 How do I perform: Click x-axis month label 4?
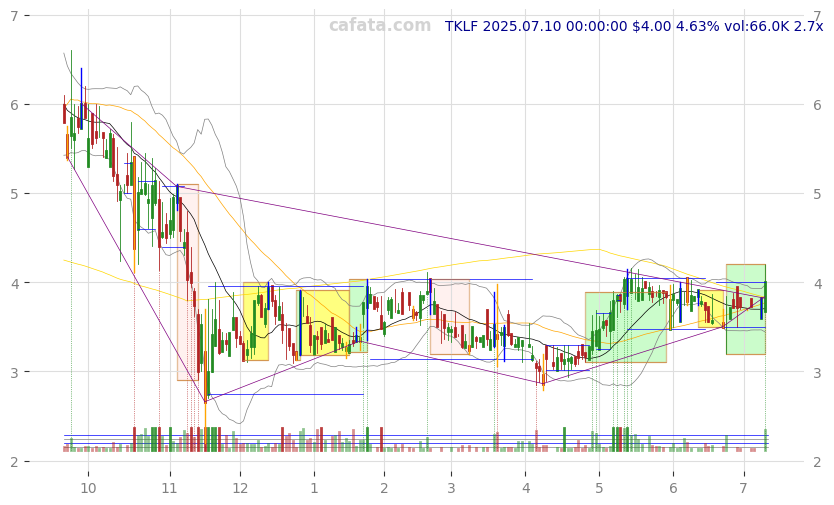pos(526,488)
